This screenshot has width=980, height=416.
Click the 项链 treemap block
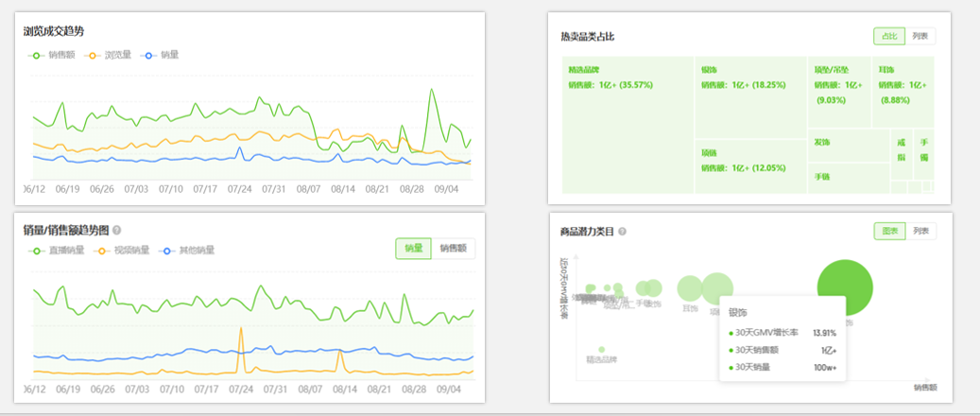click(x=750, y=165)
